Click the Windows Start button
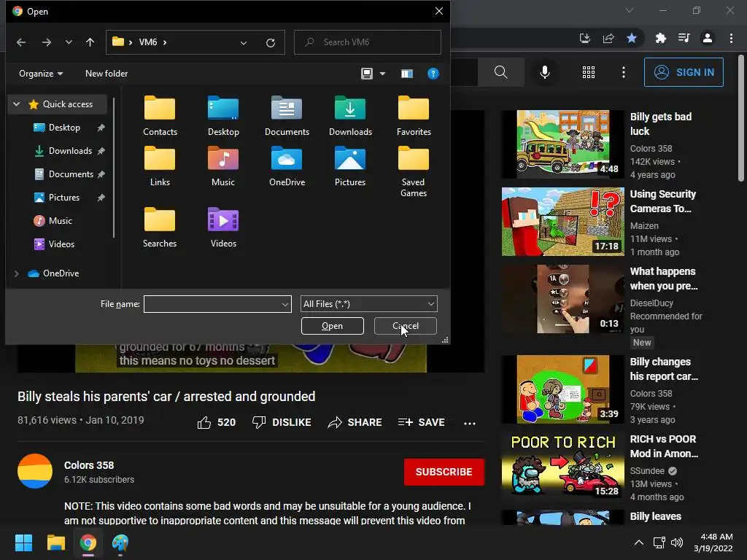This screenshot has height=560, width=747. pyautogui.click(x=23, y=542)
